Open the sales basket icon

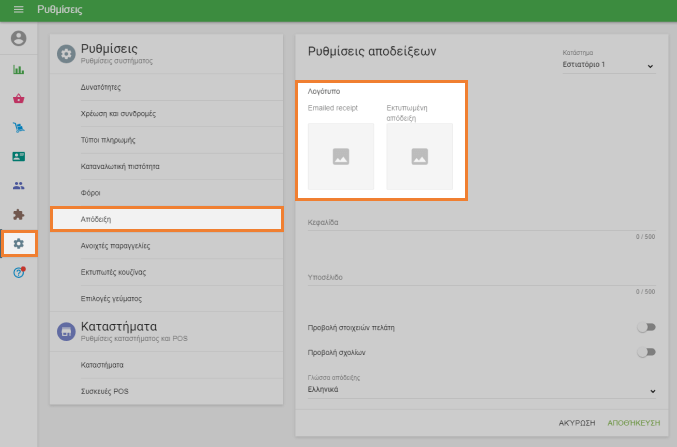(18, 99)
